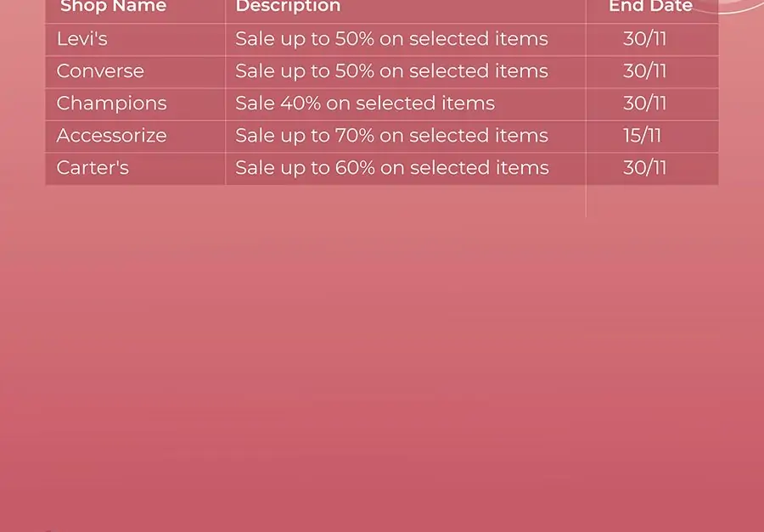This screenshot has height=532, width=764.
Task: Click the Converse sale description text
Action: 391,71
